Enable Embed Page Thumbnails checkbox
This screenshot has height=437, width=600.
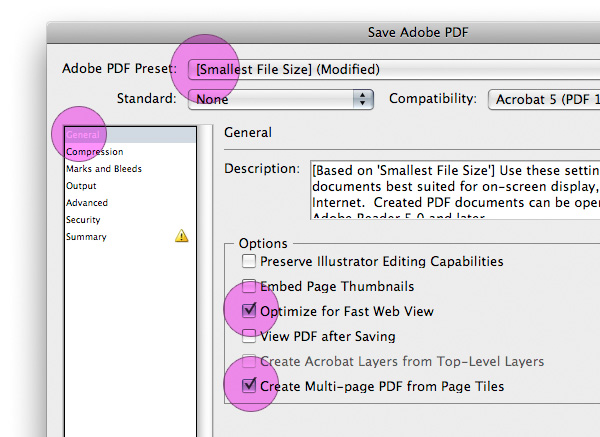[249, 286]
